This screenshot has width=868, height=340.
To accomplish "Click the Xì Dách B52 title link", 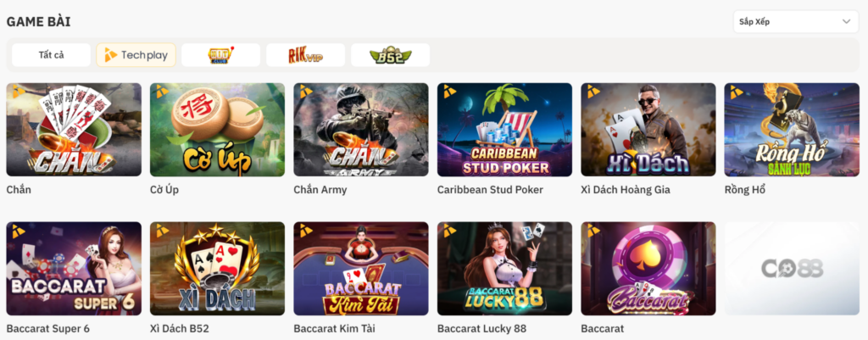I will tap(180, 328).
